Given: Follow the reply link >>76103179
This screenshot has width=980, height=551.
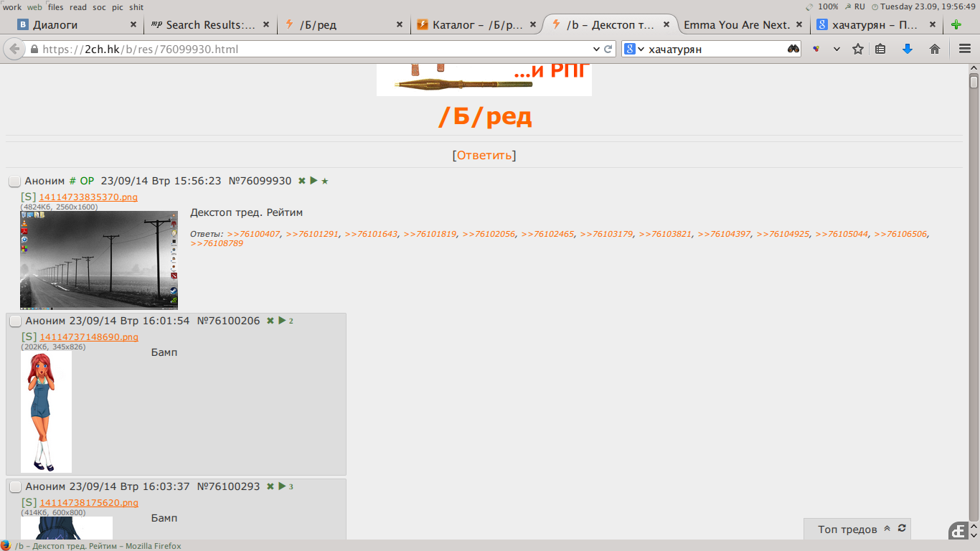Looking at the screenshot, I should pyautogui.click(x=606, y=234).
